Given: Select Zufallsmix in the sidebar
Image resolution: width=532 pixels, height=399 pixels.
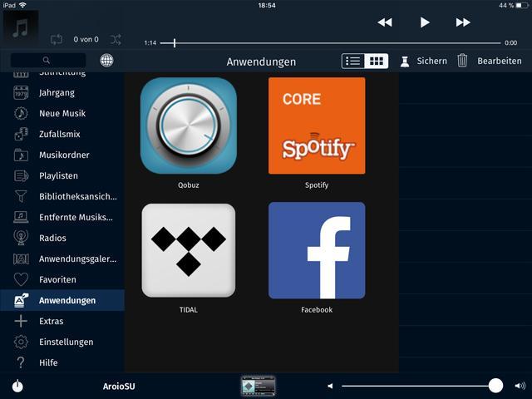Looking at the screenshot, I should click(x=62, y=134).
